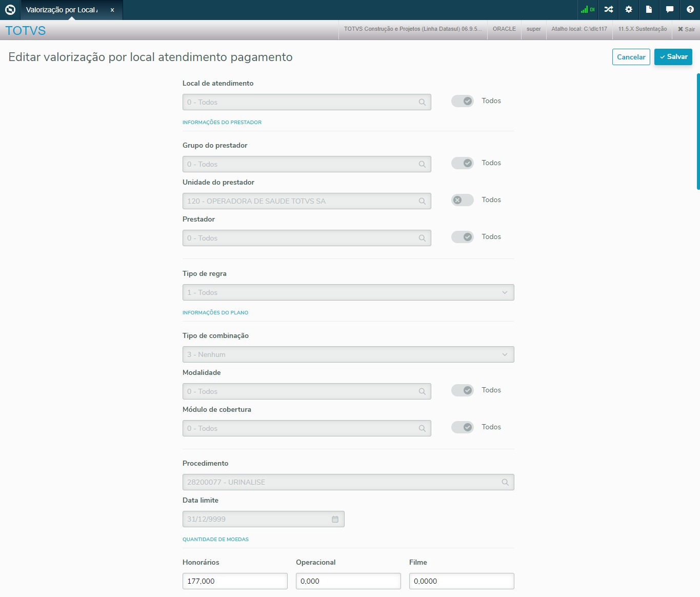Toggle Todos switch for Local de atendimento
Image resolution: width=700 pixels, height=597 pixels.
point(463,101)
